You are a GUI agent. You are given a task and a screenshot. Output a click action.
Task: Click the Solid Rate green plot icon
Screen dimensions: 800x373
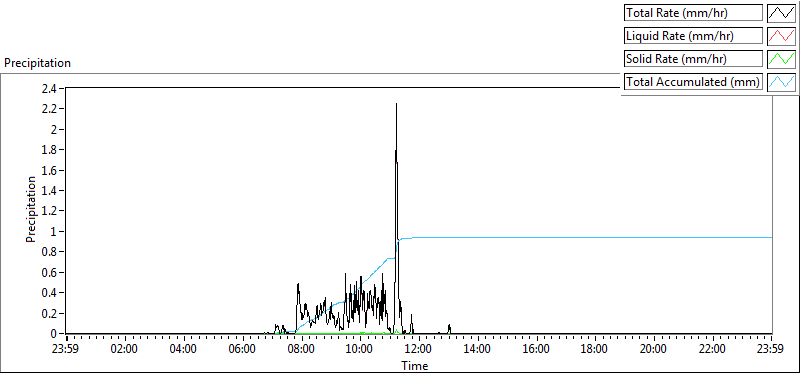click(x=782, y=59)
